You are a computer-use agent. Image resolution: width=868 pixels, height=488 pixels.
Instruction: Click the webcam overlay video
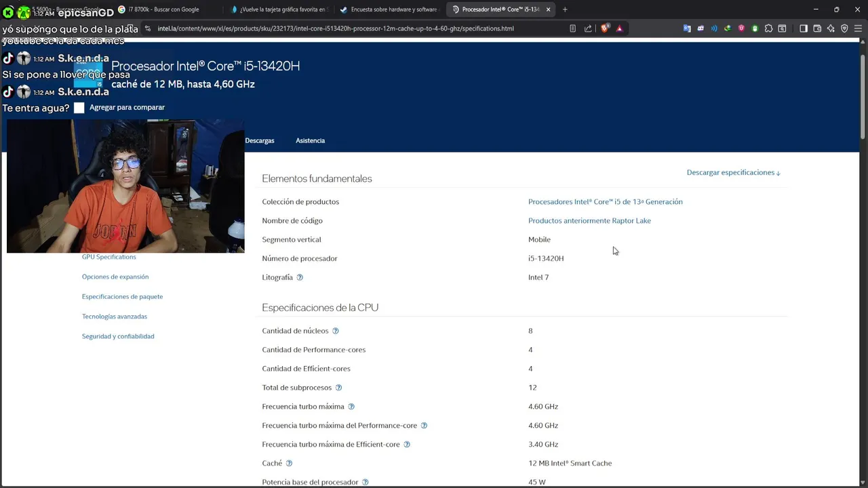tap(125, 186)
